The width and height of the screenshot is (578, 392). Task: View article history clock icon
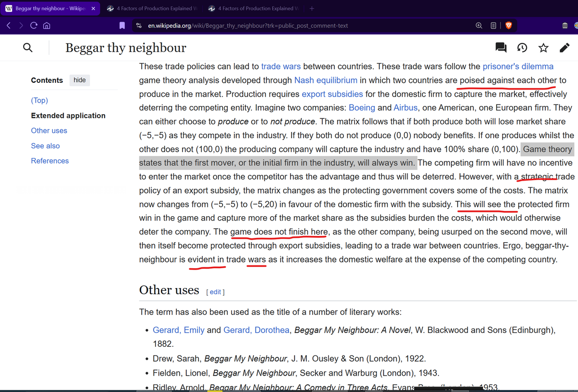click(x=522, y=47)
